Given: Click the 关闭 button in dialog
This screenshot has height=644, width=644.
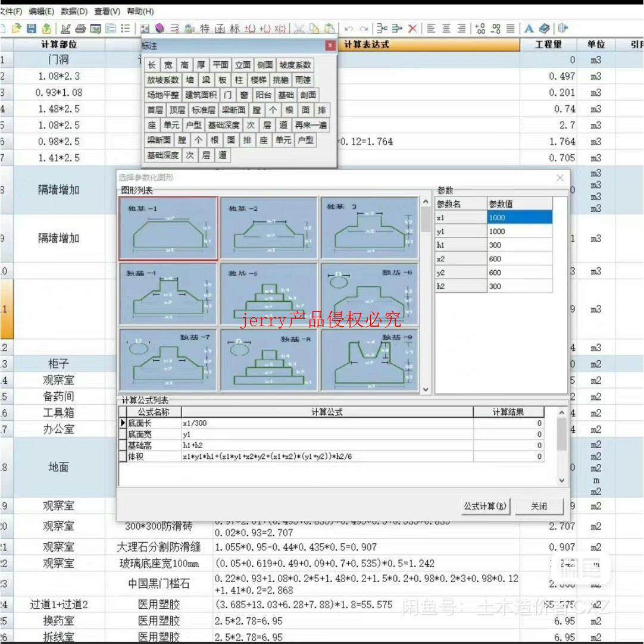Looking at the screenshot, I should pyautogui.click(x=539, y=507).
